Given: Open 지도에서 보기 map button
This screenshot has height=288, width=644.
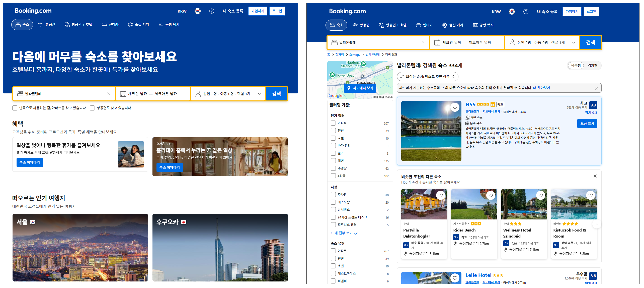Looking at the screenshot, I should [x=360, y=88].
